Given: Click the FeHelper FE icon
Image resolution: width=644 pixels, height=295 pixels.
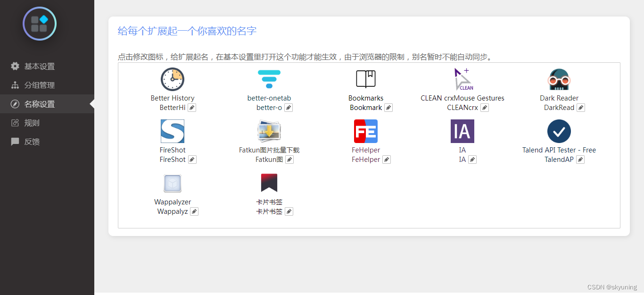Looking at the screenshot, I should (366, 131).
